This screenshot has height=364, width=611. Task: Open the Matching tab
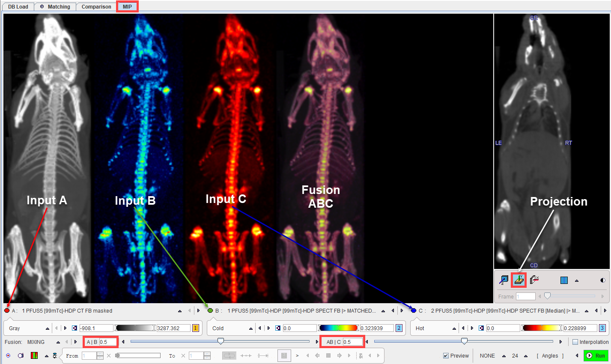[x=55, y=7]
